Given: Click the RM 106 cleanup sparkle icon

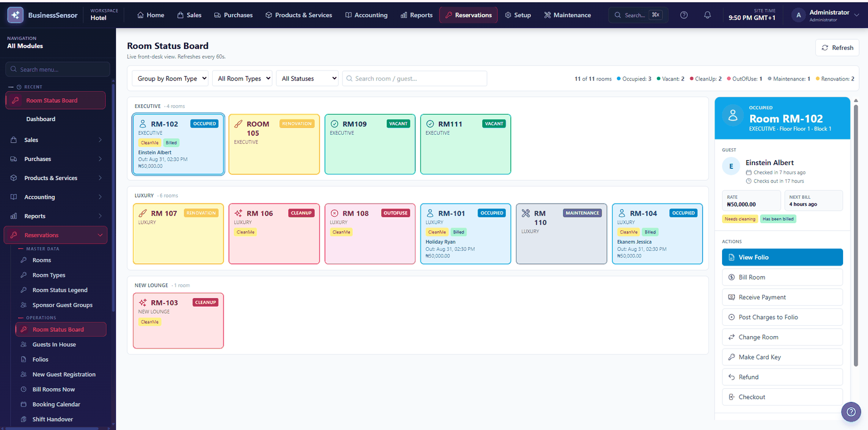Looking at the screenshot, I should pyautogui.click(x=239, y=213).
